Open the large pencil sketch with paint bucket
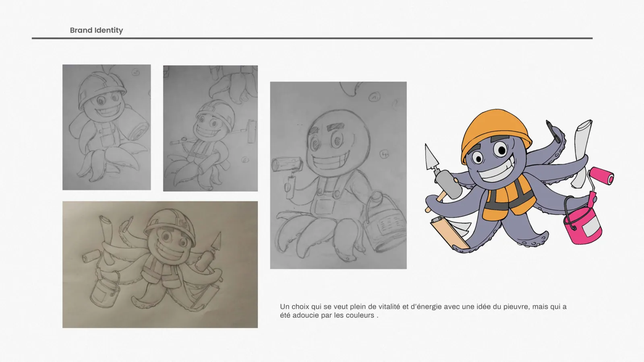This screenshot has height=362, width=644. click(338, 175)
